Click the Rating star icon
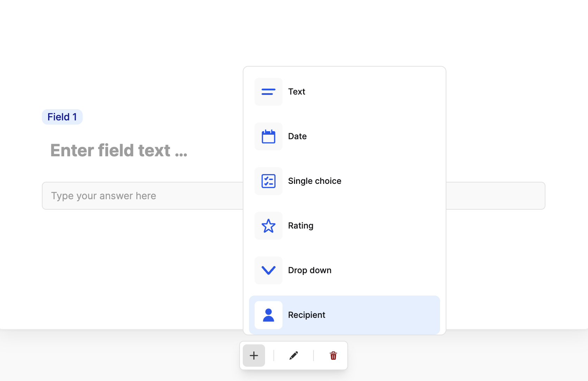 269,226
